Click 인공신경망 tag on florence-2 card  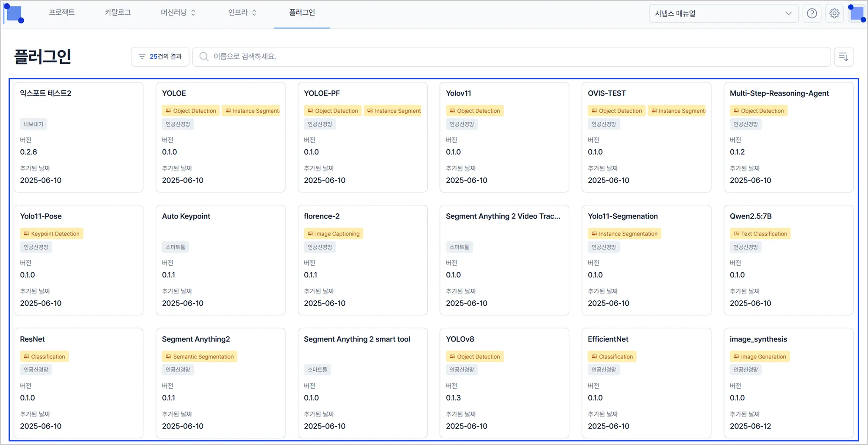tap(320, 247)
